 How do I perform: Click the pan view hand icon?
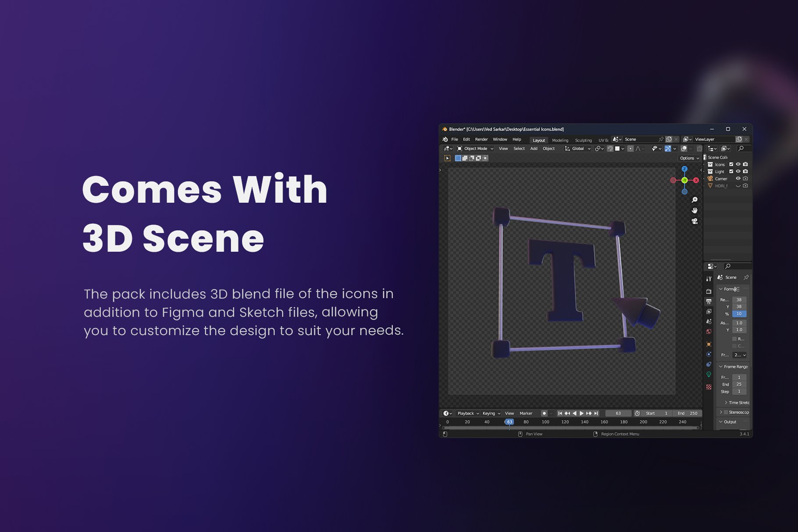[x=695, y=210]
